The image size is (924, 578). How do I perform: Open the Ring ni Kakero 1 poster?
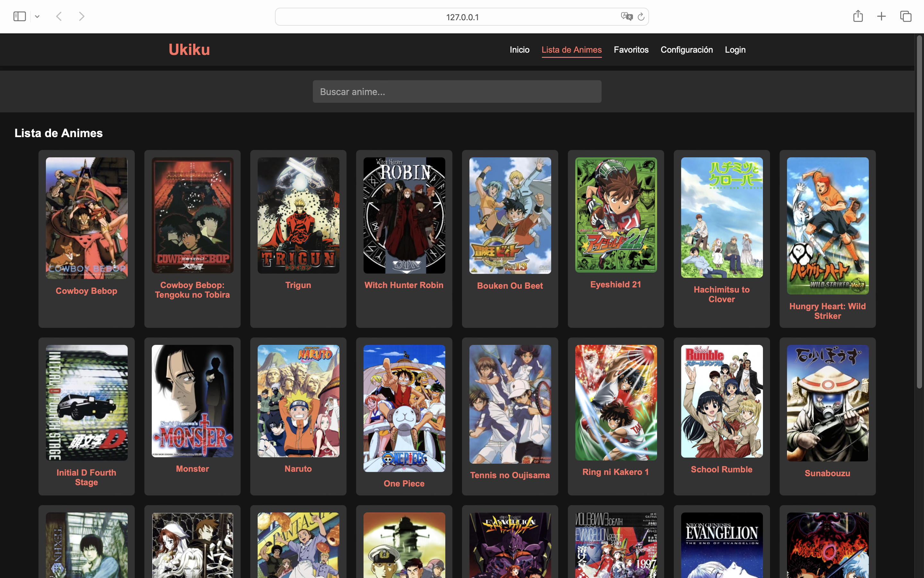click(x=616, y=403)
